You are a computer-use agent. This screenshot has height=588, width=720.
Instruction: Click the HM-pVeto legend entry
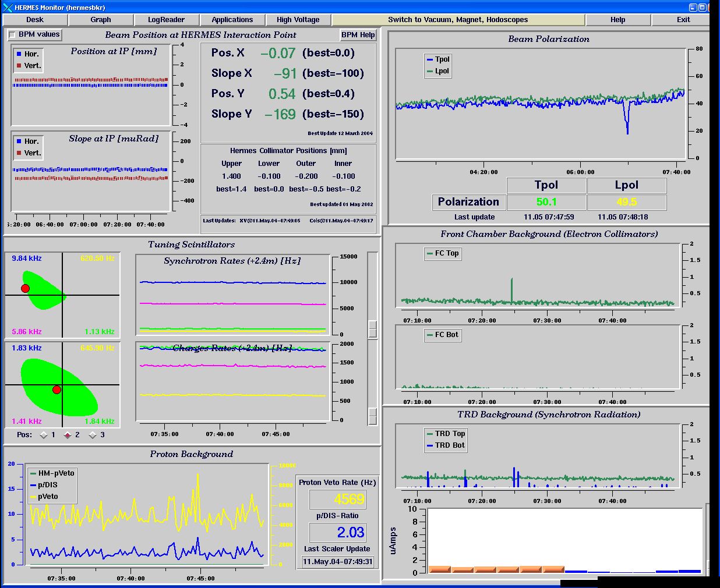52,473
